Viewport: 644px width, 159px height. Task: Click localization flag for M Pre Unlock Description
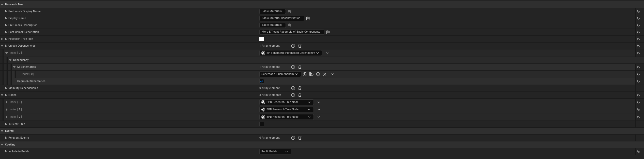289,25
